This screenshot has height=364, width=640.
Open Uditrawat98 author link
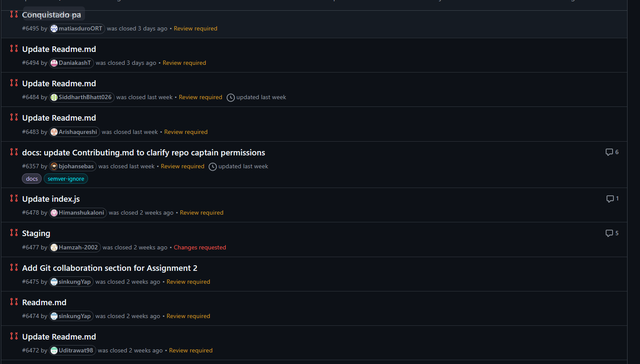76,351
